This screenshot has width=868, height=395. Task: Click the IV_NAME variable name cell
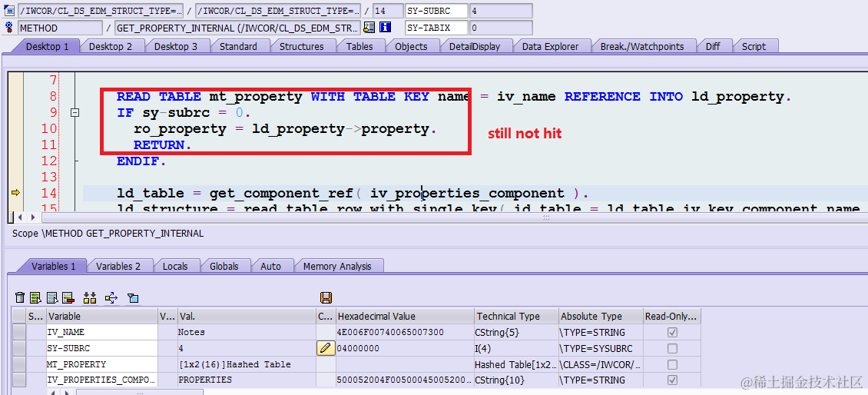click(x=102, y=333)
